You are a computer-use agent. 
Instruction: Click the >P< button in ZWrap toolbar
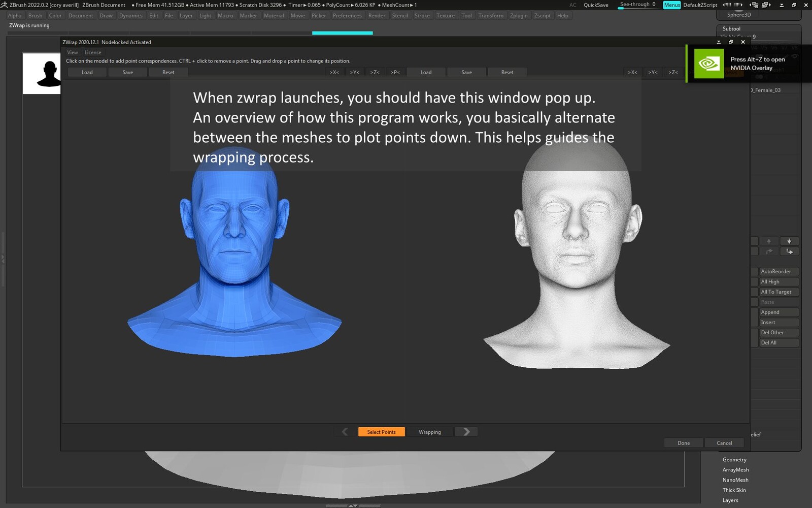point(395,72)
